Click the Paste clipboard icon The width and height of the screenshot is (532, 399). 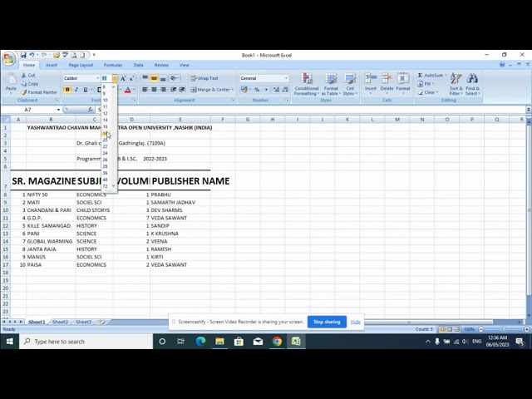click(11, 79)
